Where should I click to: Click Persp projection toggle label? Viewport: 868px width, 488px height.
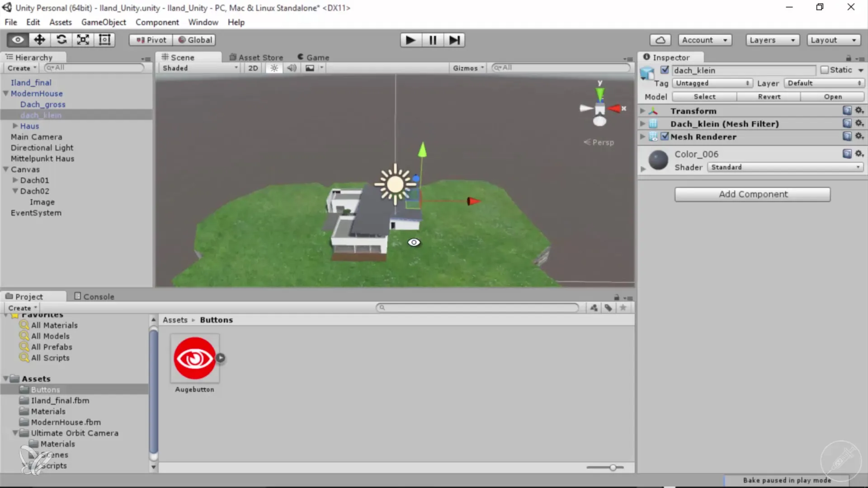(x=599, y=142)
